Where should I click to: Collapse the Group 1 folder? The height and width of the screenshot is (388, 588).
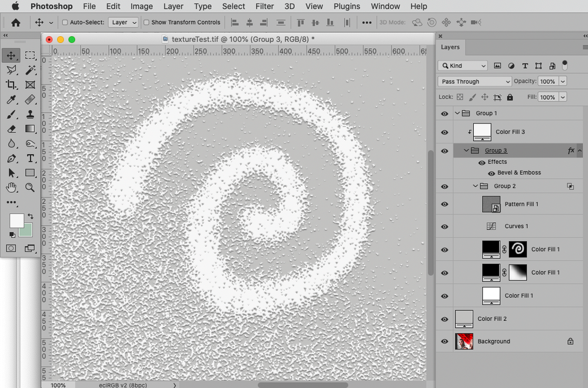pos(457,113)
